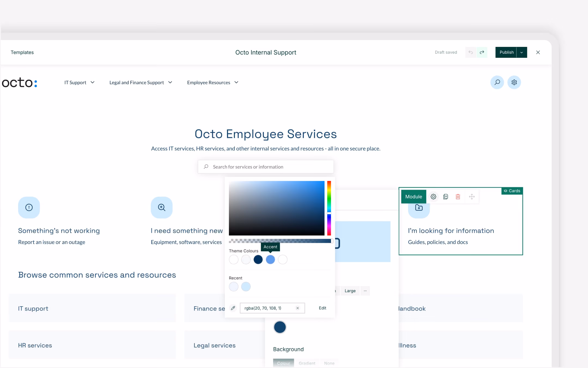Delete the module with the trash icon
The image size is (588, 368).
(458, 197)
